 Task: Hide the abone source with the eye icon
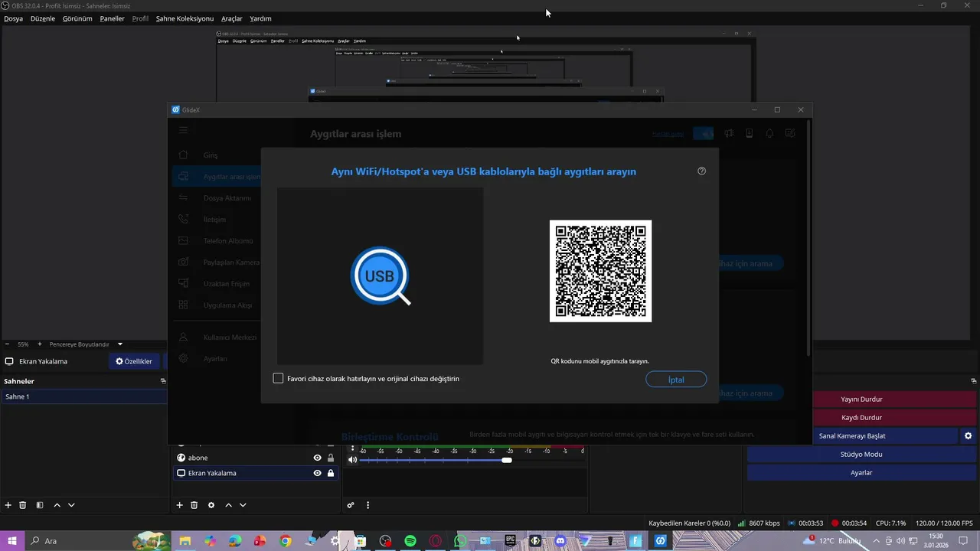[317, 458]
